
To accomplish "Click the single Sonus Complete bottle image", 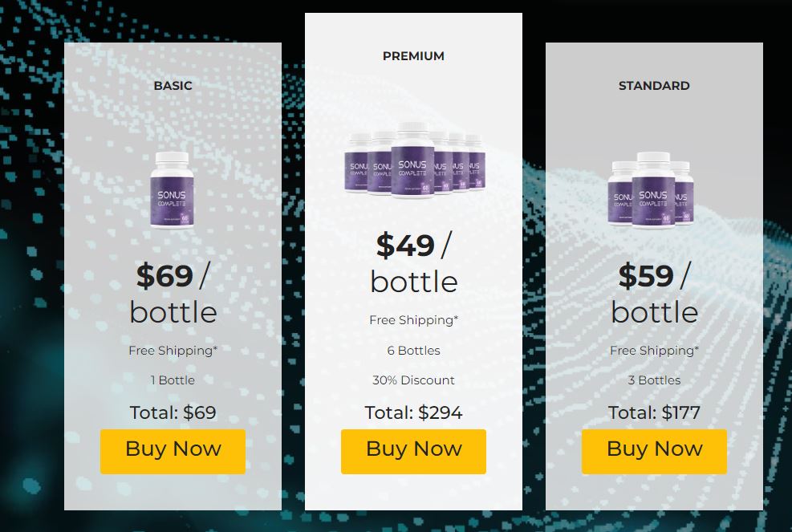I will point(173,190).
